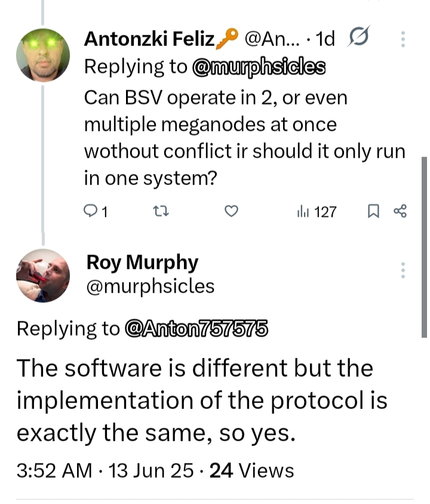The height and width of the screenshot is (504, 430).
Task: Like the BSV meganodes question tweet
Action: (231, 211)
